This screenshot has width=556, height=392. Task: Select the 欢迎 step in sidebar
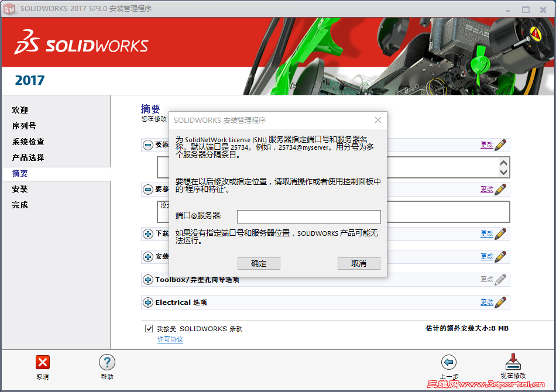click(20, 110)
